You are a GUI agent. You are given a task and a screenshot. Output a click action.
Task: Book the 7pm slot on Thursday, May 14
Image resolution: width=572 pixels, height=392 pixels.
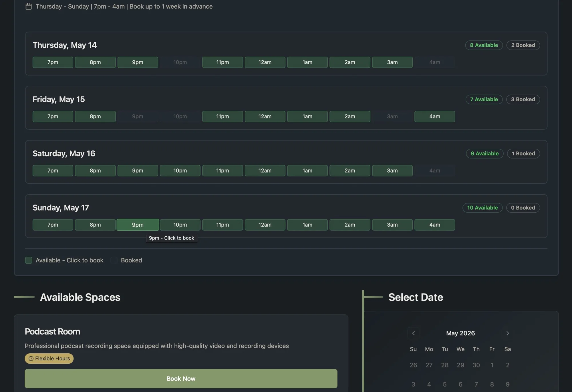pyautogui.click(x=53, y=62)
